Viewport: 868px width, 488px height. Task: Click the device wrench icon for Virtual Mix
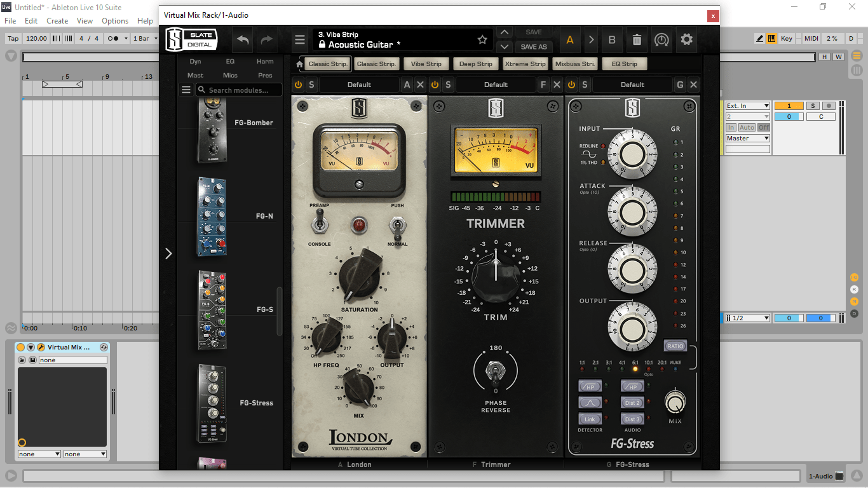pos(41,348)
